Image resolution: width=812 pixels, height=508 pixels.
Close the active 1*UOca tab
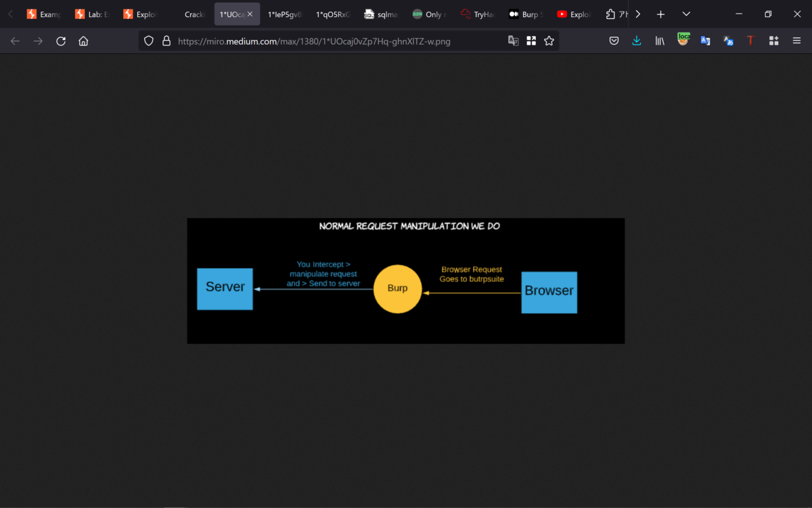[250, 14]
